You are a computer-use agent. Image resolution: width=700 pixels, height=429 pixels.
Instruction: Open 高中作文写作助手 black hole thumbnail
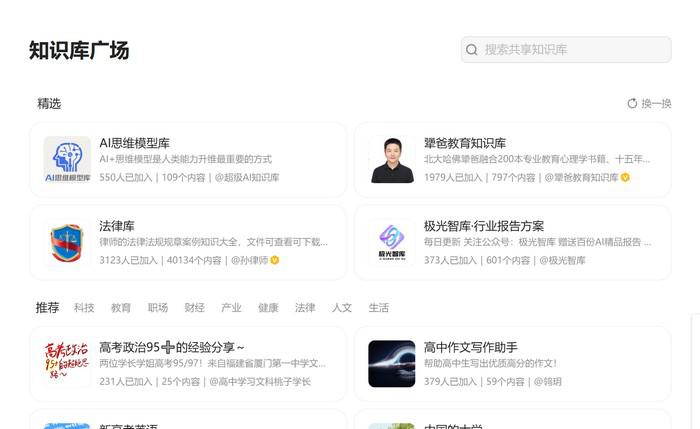point(392,364)
